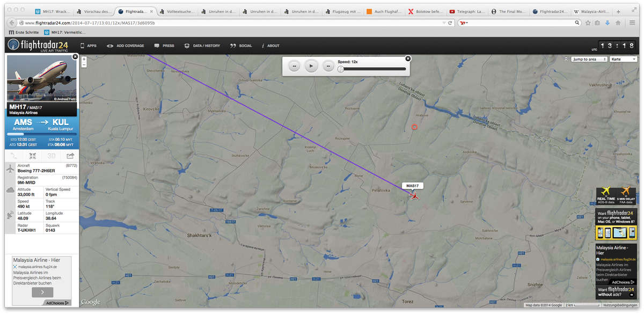Image resolution: width=644 pixels, height=314 pixels.
Task: Open the search engine selector dropdown
Action: [x=465, y=23]
